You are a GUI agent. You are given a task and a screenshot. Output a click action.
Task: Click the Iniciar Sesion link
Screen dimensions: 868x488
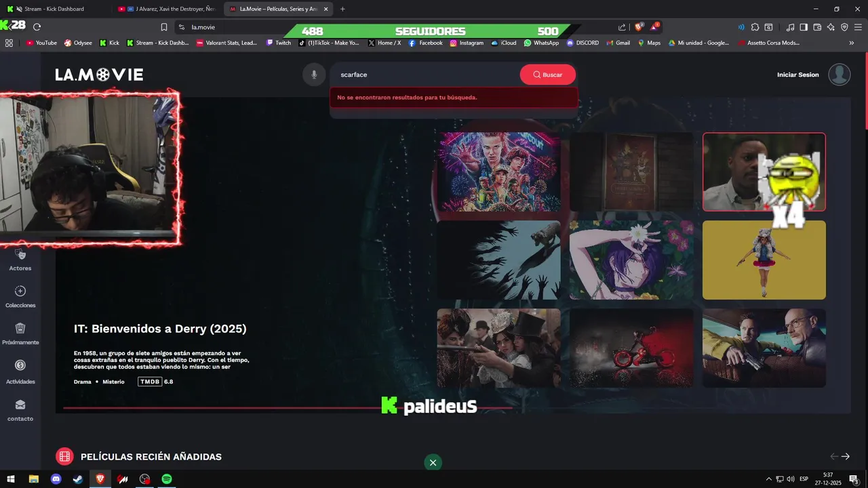click(798, 75)
